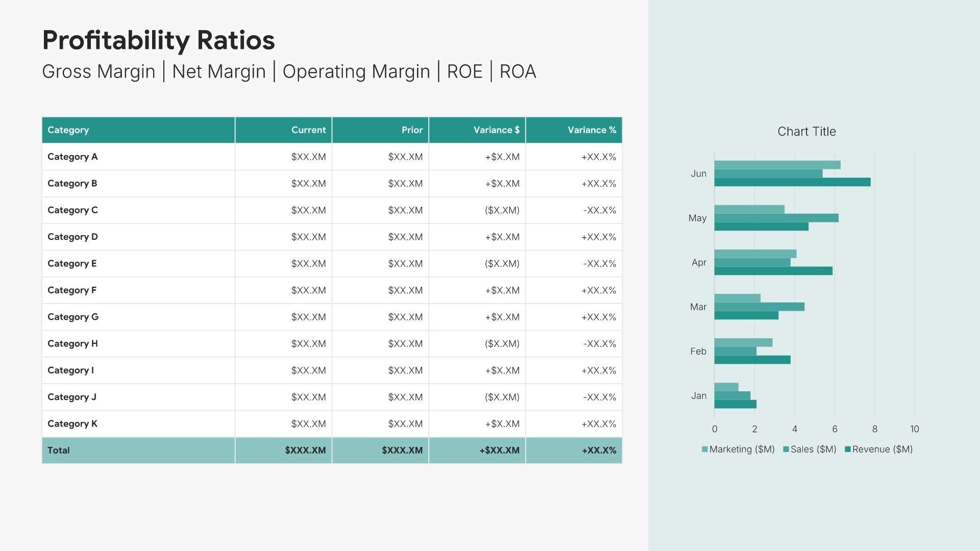Screen dimensions: 980x551
Task: Select the Jan Marketing bar
Action: pyautogui.click(x=726, y=387)
